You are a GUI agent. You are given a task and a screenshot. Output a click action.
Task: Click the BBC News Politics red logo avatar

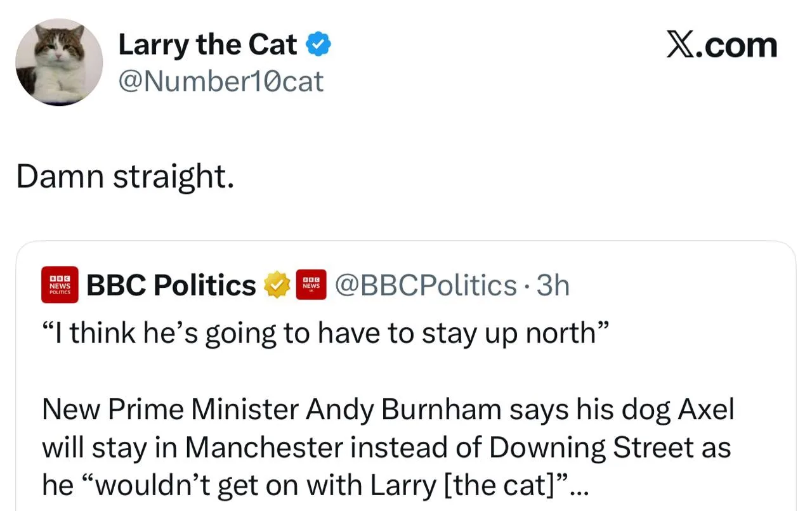[60, 285]
